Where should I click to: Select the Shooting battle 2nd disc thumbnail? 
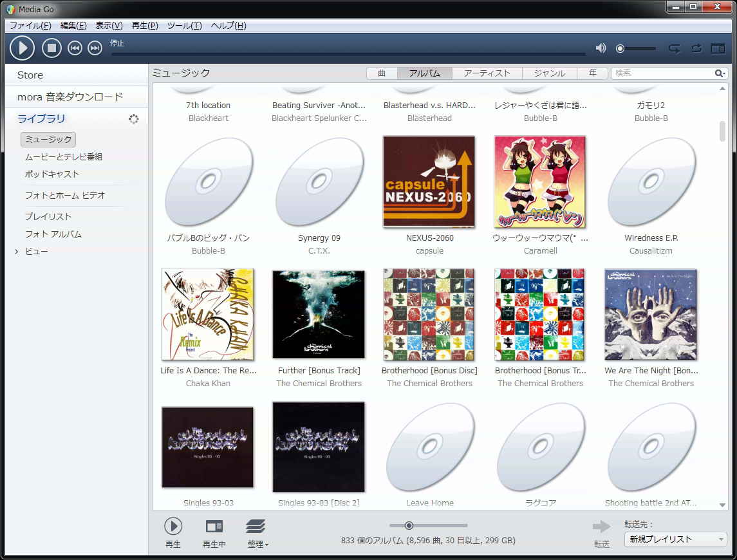tap(651, 447)
